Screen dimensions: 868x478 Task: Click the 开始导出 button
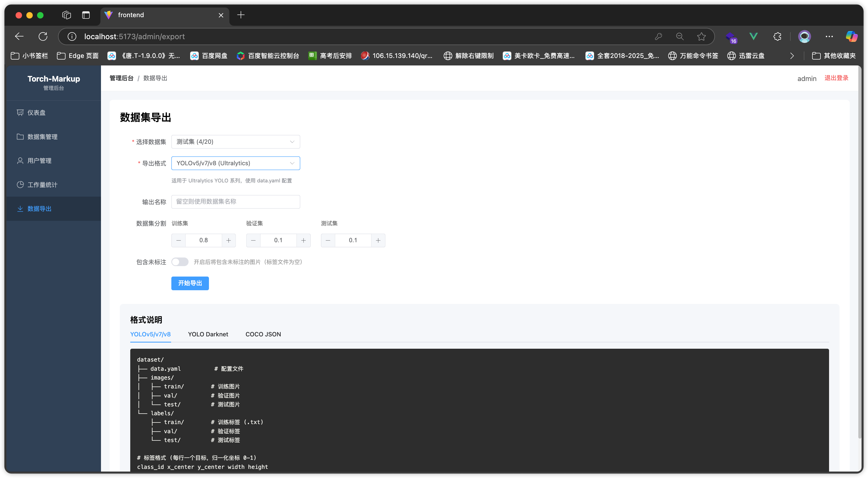tap(190, 283)
